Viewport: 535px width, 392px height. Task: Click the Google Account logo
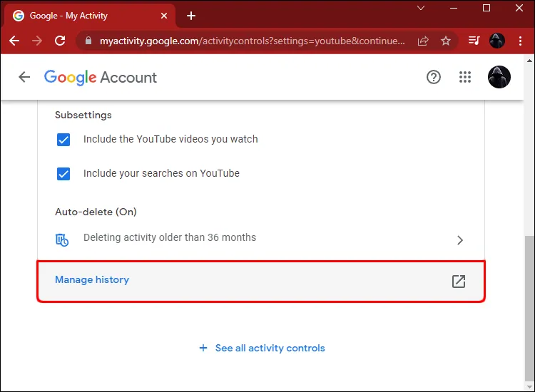101,78
